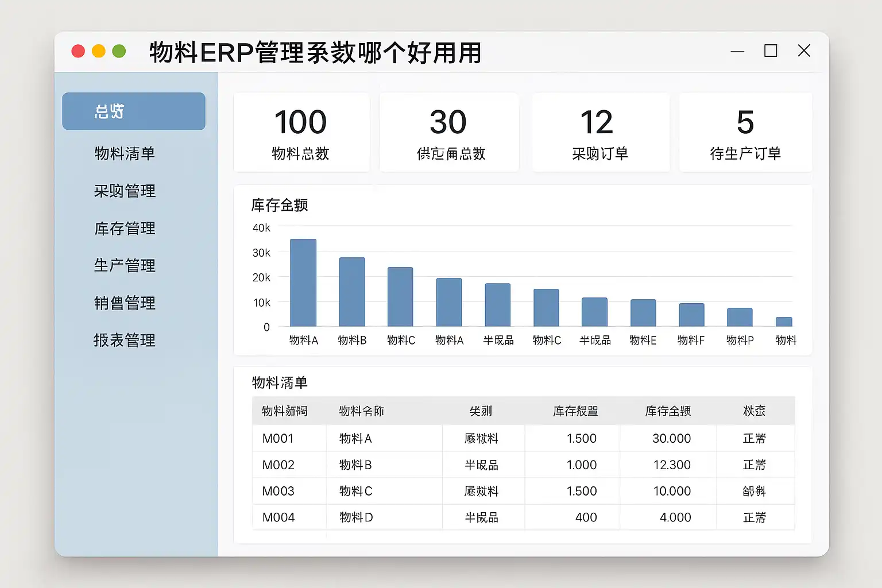Navigate to 生产管理
Screen dimensions: 882x588
[125, 266]
